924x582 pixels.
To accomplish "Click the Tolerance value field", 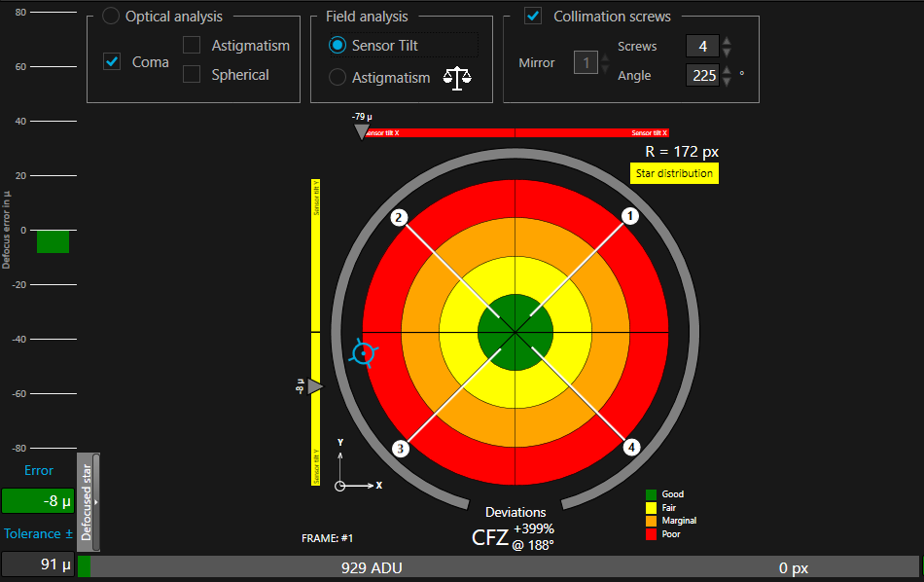I will [38, 564].
